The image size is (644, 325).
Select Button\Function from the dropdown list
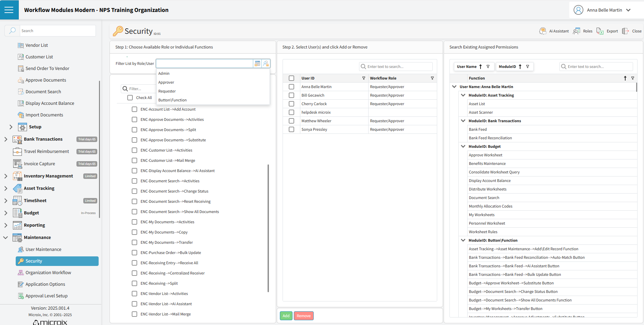point(172,100)
